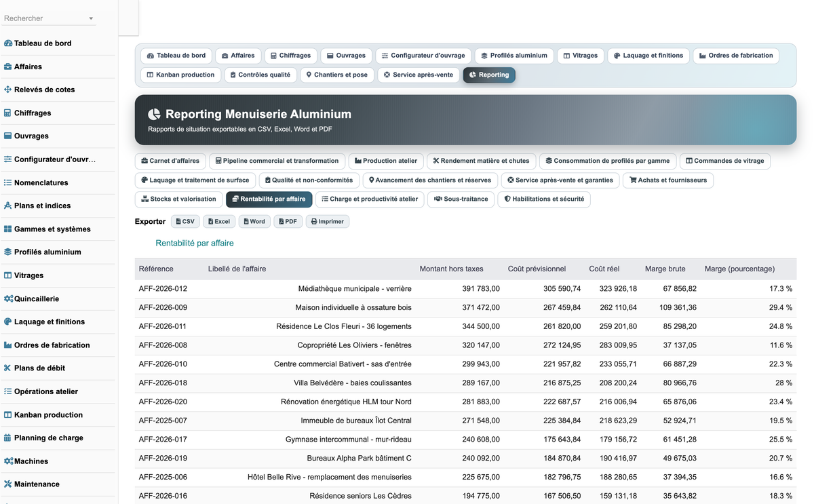This screenshot has height=504, width=814.
Task: Show Habilitations et sécurité report
Action: coord(544,199)
